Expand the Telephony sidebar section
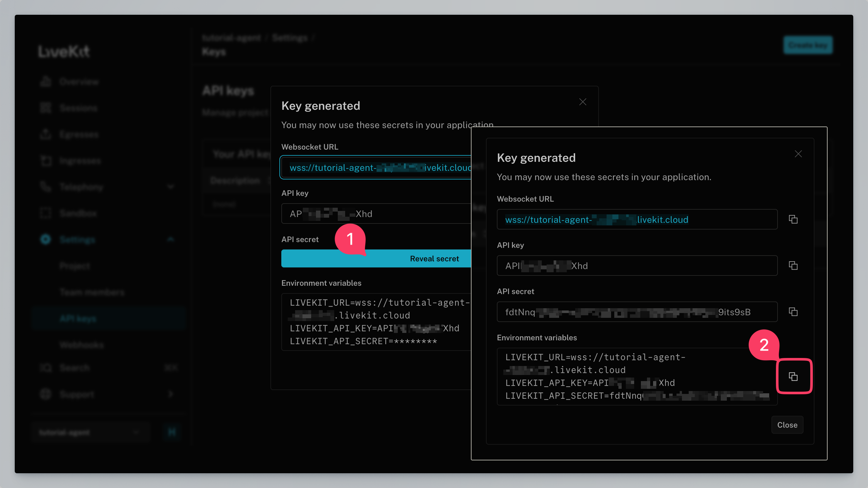 171,187
